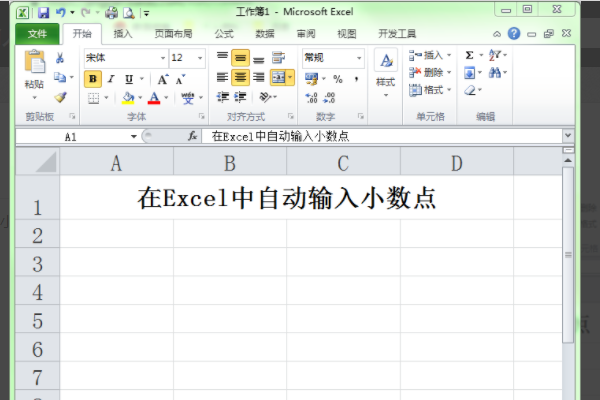
Task: Apply yellow fill color bucket
Action: 128,98
